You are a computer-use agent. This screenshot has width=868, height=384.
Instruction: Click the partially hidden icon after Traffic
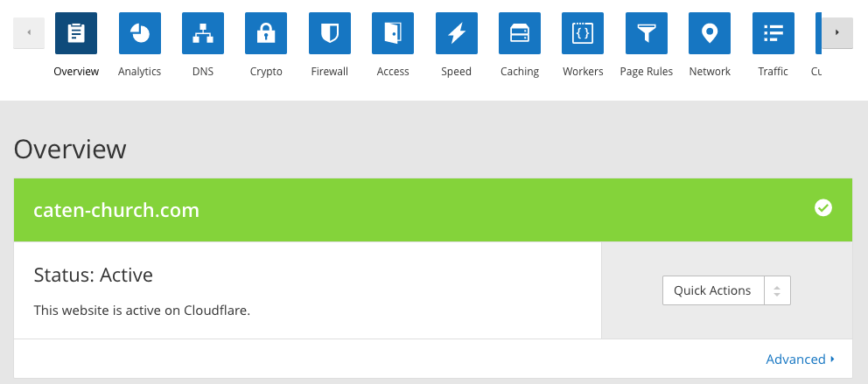tap(818, 33)
